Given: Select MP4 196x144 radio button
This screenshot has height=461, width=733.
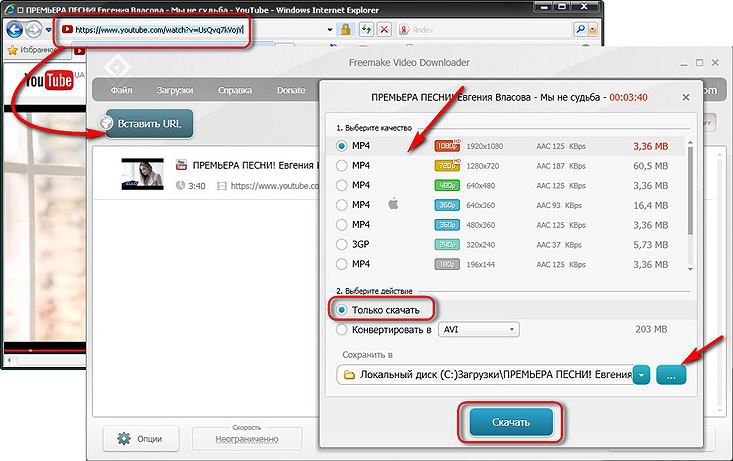Looking at the screenshot, I should pyautogui.click(x=342, y=264).
